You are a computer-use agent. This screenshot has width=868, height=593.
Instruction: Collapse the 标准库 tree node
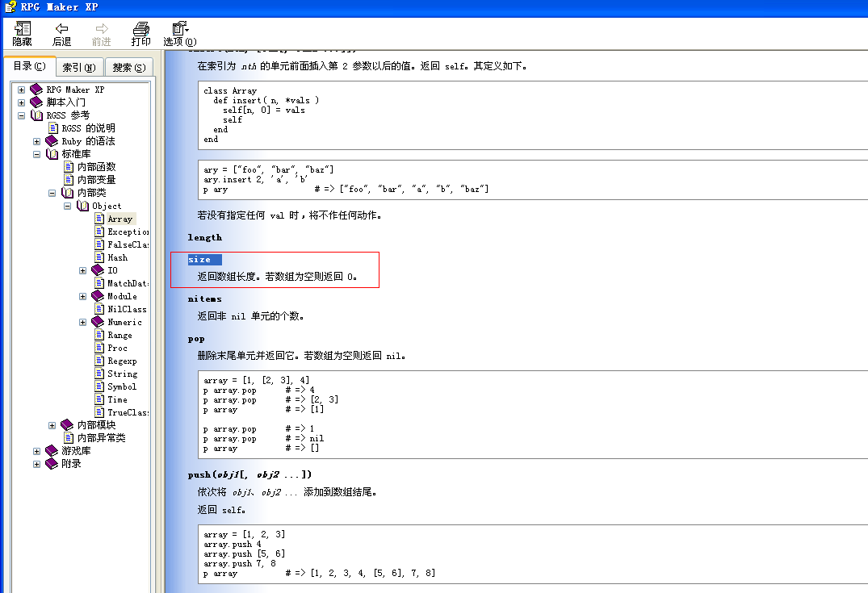coord(36,154)
